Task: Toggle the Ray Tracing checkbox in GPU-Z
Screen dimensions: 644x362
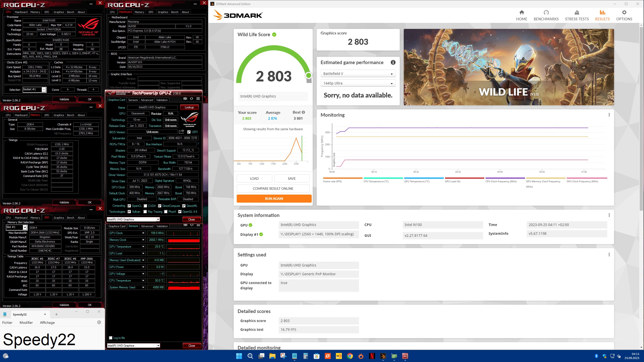Action: [145, 212]
